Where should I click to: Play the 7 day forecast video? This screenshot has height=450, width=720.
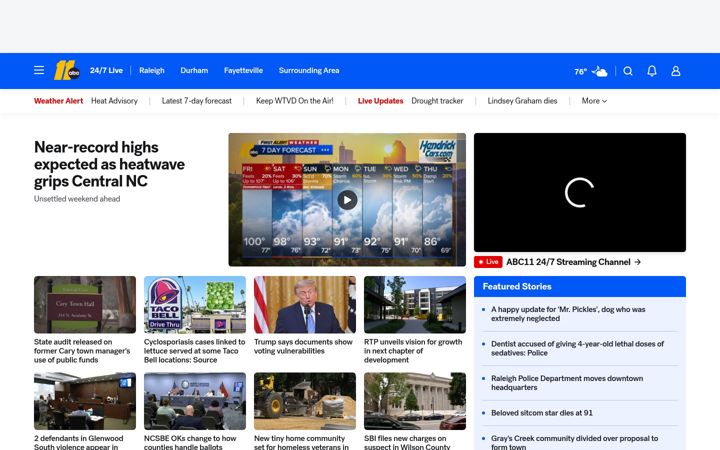point(347,200)
